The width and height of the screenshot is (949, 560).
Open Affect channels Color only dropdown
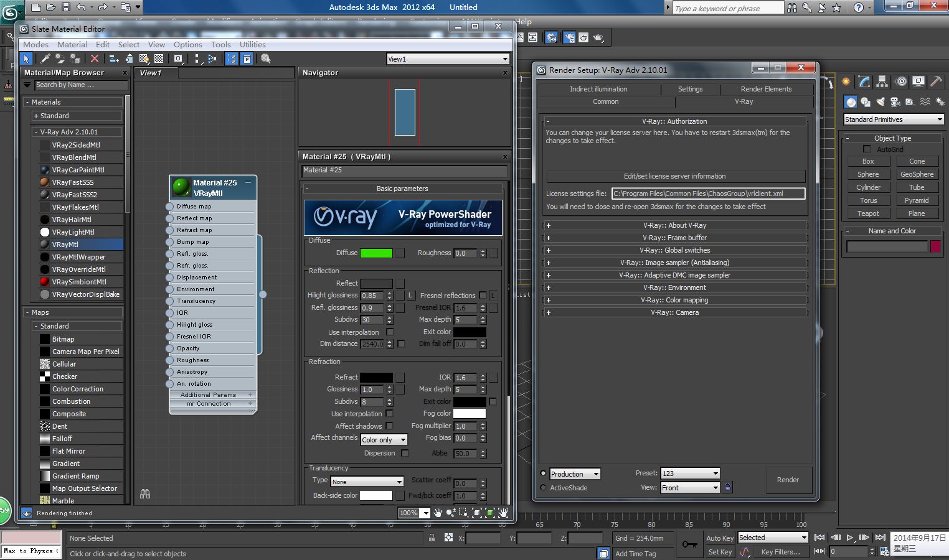(384, 439)
